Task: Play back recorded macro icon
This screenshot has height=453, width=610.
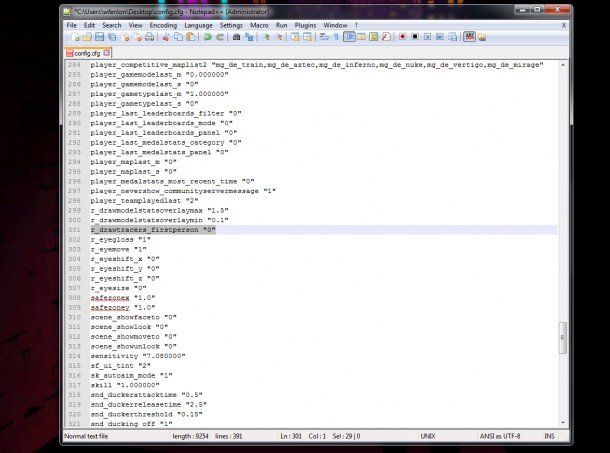Action: pyautogui.click(x=428, y=37)
